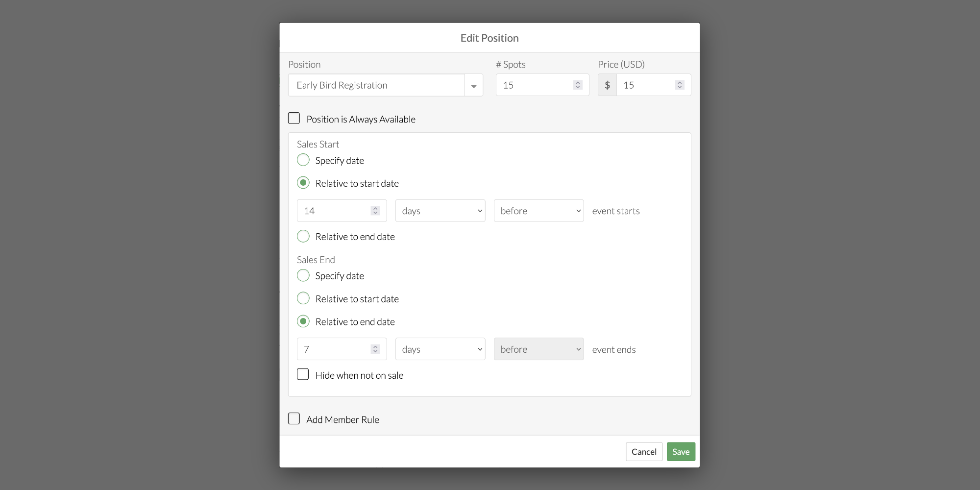The height and width of the screenshot is (490, 980).
Task: Click the stepper on the 14 days field
Action: [x=375, y=211]
